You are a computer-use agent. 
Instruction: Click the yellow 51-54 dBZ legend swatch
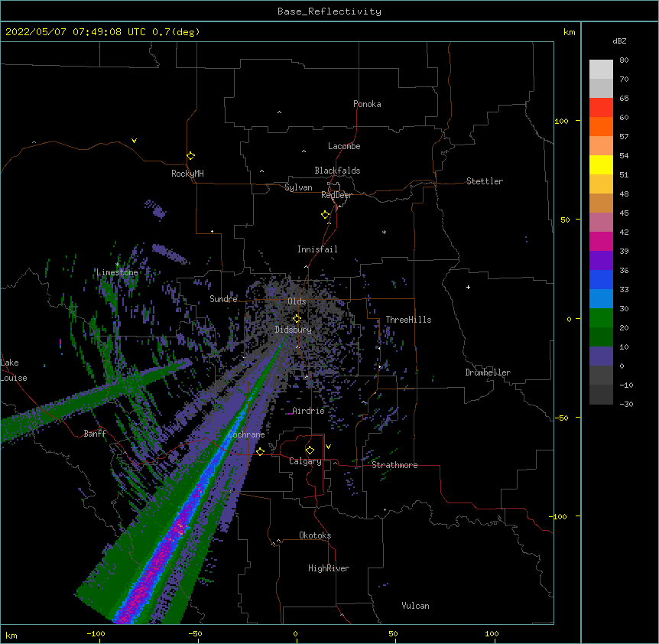click(601, 164)
